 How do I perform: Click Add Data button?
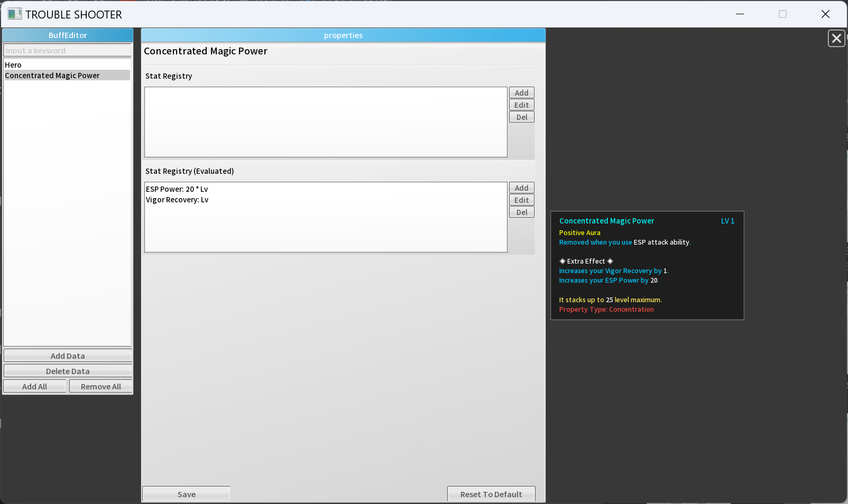[x=68, y=356]
